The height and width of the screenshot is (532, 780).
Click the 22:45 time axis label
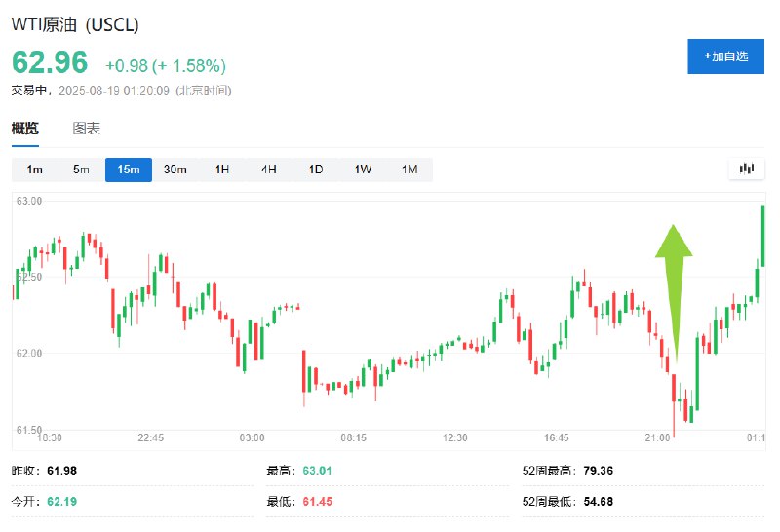151,437
